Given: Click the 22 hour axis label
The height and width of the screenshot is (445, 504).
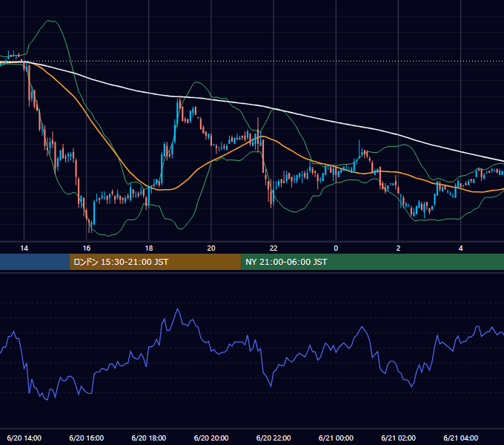Looking at the screenshot, I should point(273,248).
